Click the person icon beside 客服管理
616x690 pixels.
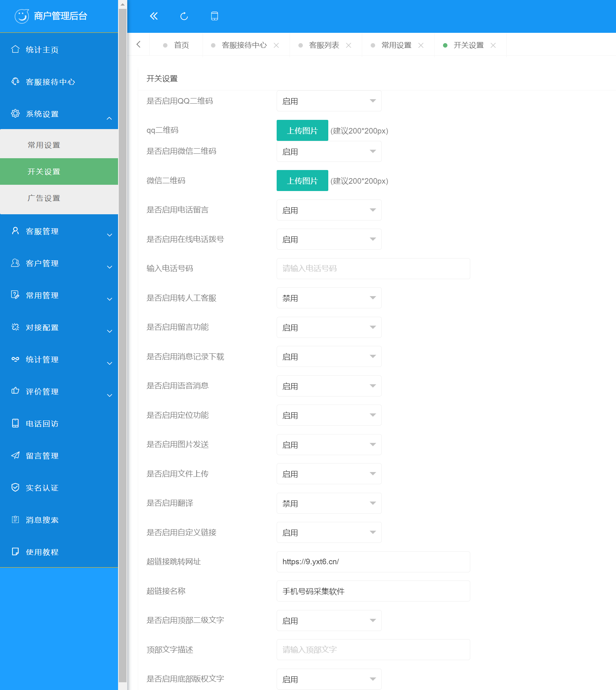[x=15, y=231]
